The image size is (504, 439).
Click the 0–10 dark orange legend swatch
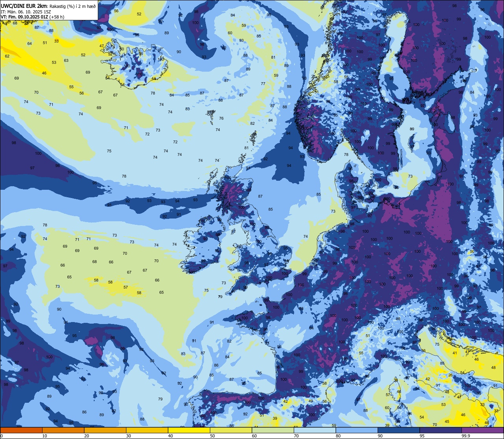point(21,430)
